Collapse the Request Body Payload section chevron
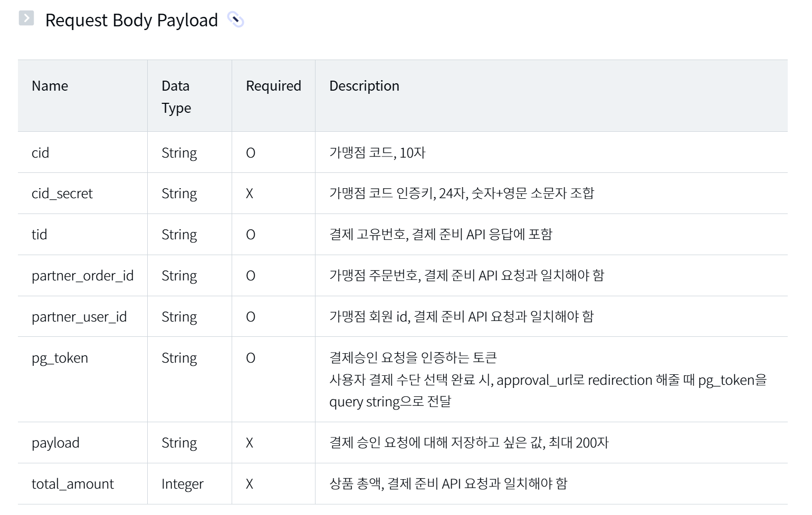The image size is (812, 515). pos(26,18)
